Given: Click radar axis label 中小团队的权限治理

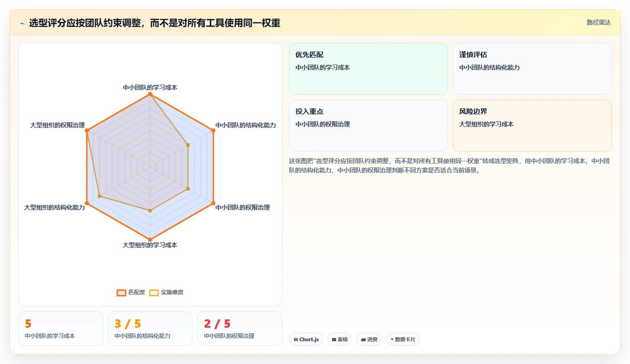Looking at the screenshot, I should coord(242,207).
